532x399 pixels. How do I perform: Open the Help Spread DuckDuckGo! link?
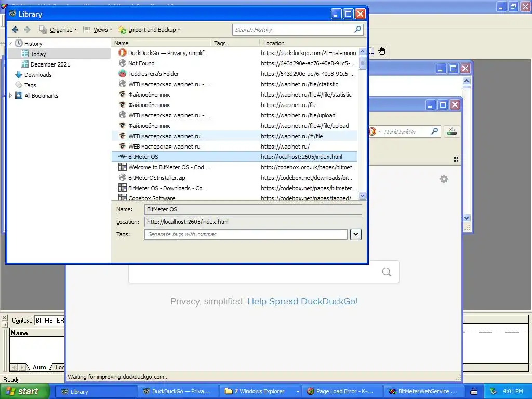(x=302, y=301)
